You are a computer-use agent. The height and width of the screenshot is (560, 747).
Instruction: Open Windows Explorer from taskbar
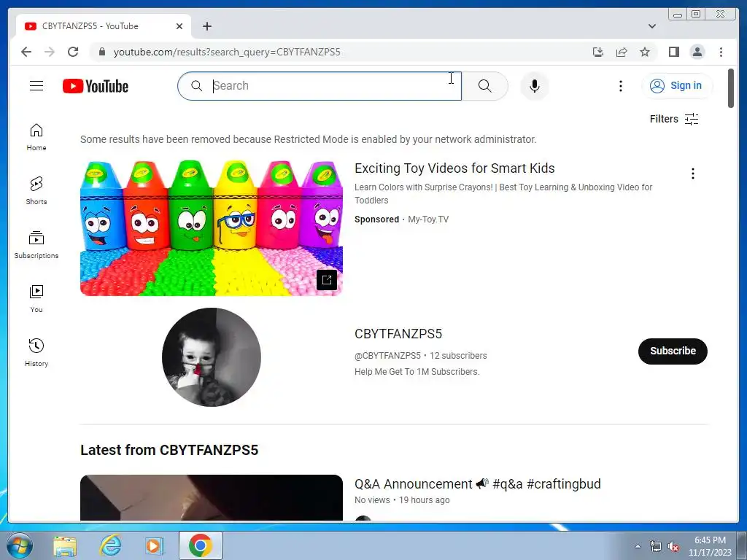[x=65, y=545]
